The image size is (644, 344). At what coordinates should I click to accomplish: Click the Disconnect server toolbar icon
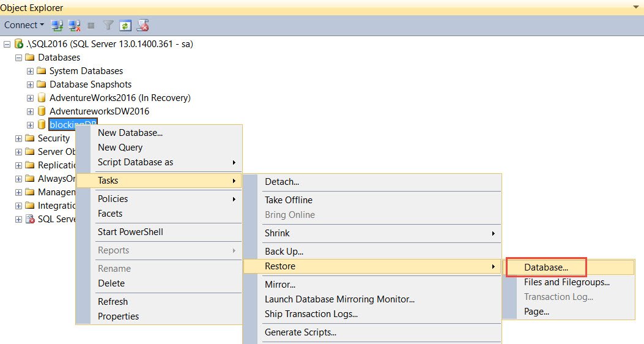pos(75,26)
